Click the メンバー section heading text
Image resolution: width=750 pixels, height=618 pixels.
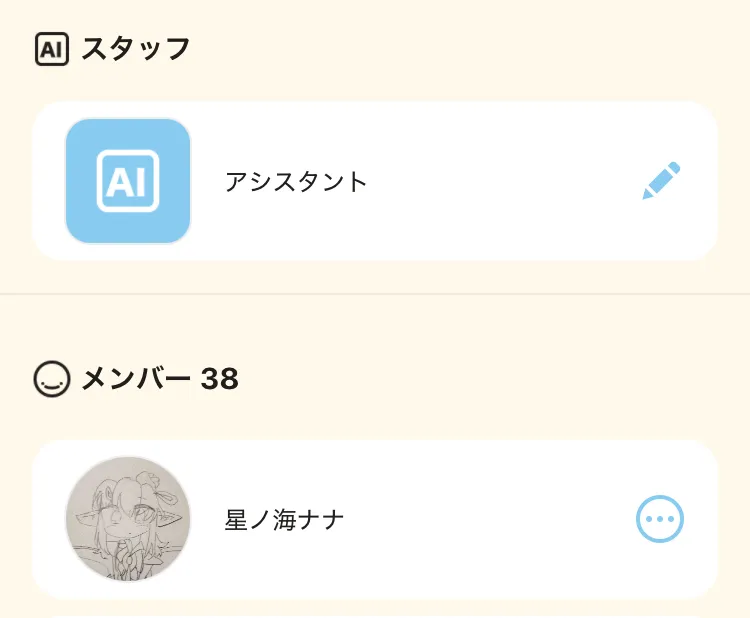pyautogui.click(x=136, y=378)
